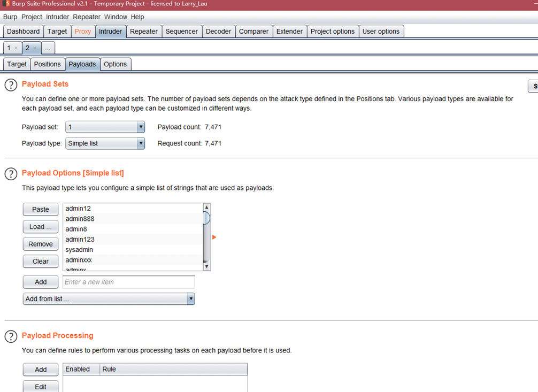
Task: Click payload list scroll up arrow
Action: point(206,207)
